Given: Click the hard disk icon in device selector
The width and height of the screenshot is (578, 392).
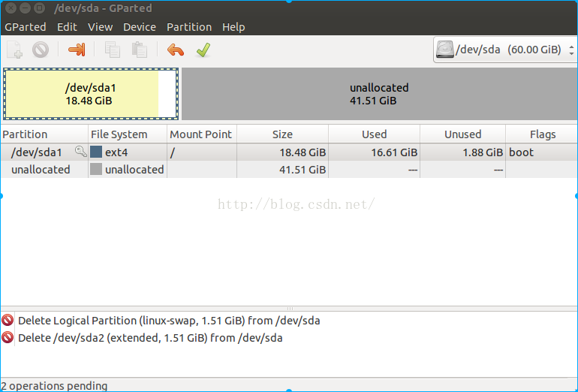Looking at the screenshot, I should point(444,50).
